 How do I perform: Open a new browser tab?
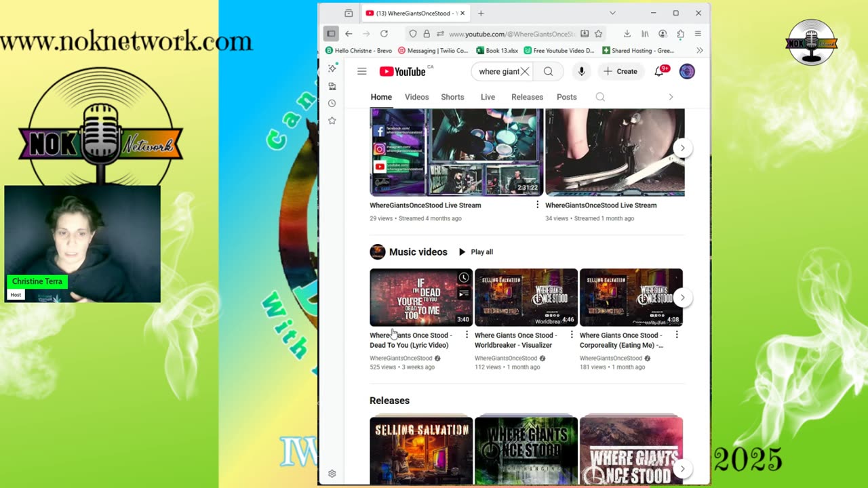pyautogui.click(x=481, y=13)
